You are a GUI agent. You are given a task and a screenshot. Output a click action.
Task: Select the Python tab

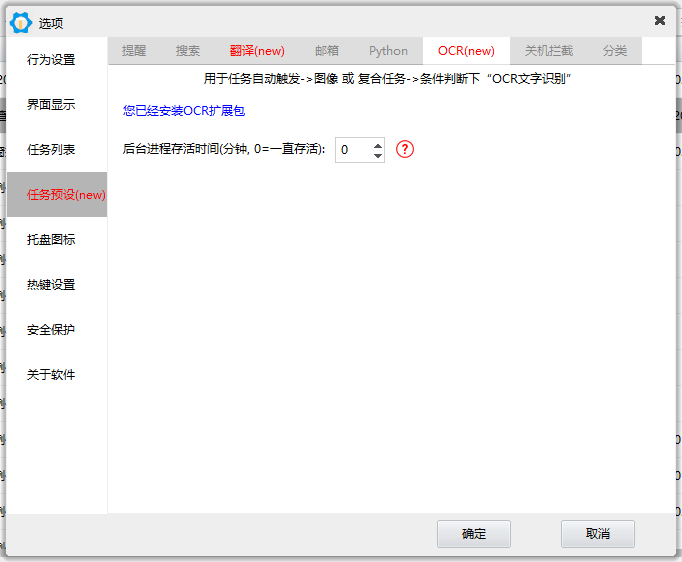[388, 51]
